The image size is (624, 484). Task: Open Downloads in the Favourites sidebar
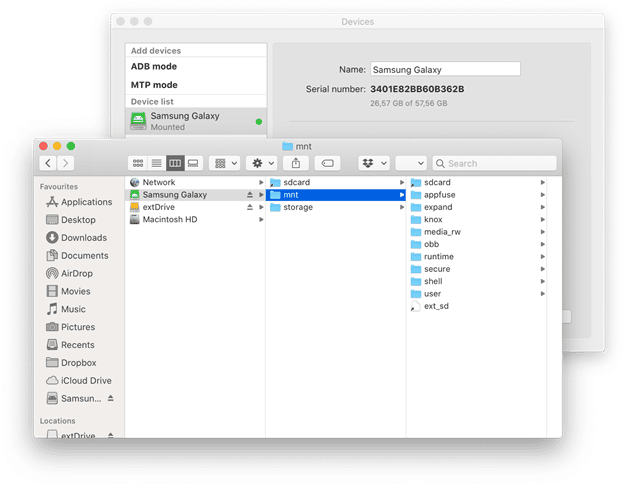pos(83,238)
